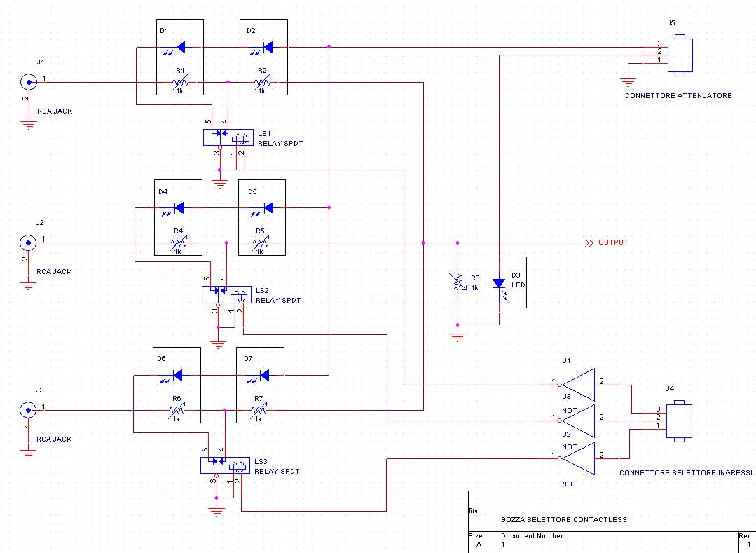756x553 pixels.
Task: Click the J5 reference designator text
Action: click(671, 23)
